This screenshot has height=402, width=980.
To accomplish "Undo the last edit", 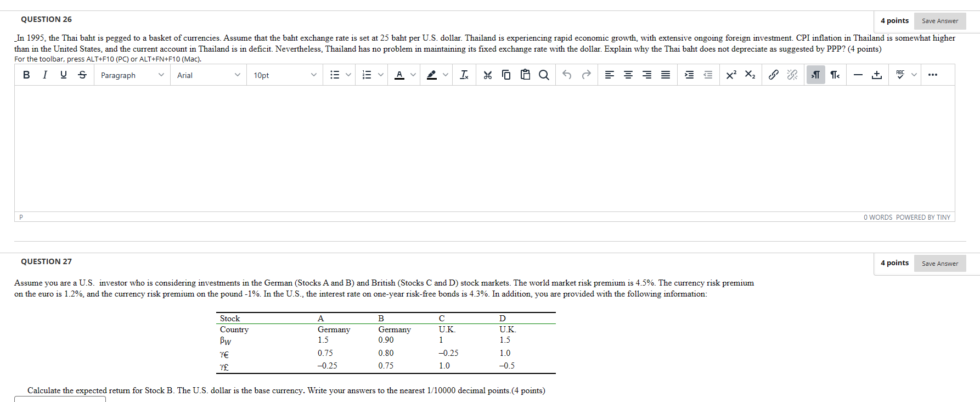I will click(567, 75).
